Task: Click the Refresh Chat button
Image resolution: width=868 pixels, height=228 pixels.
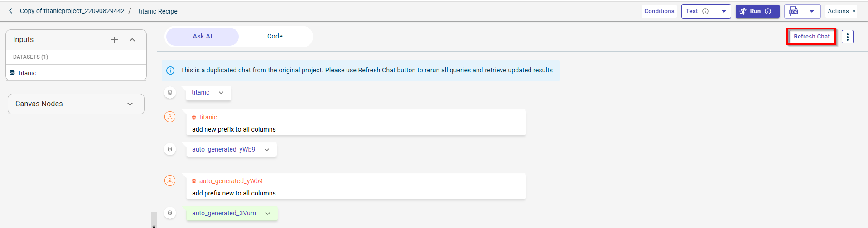Action: [811, 37]
